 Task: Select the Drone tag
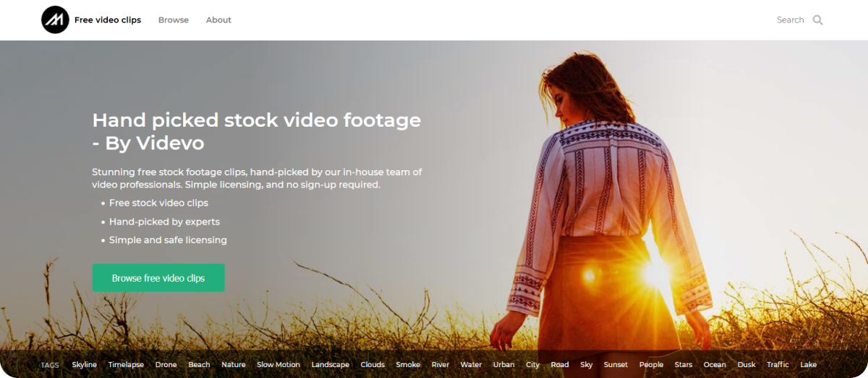click(166, 365)
